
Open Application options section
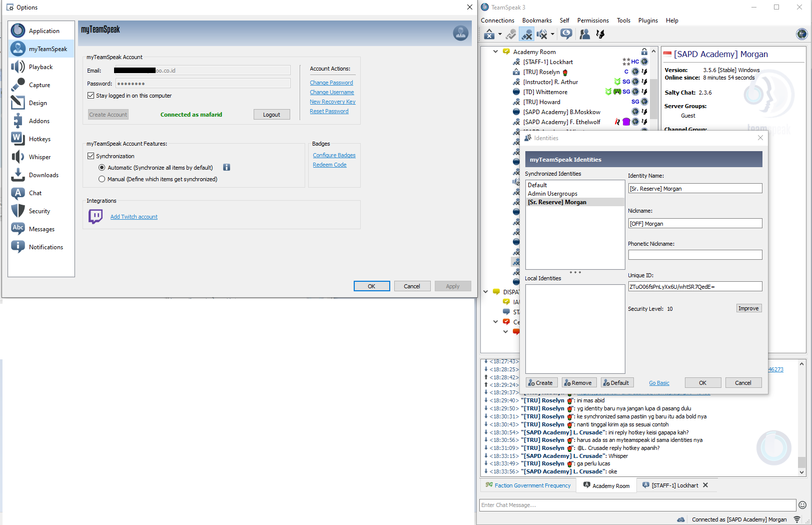[x=42, y=31]
